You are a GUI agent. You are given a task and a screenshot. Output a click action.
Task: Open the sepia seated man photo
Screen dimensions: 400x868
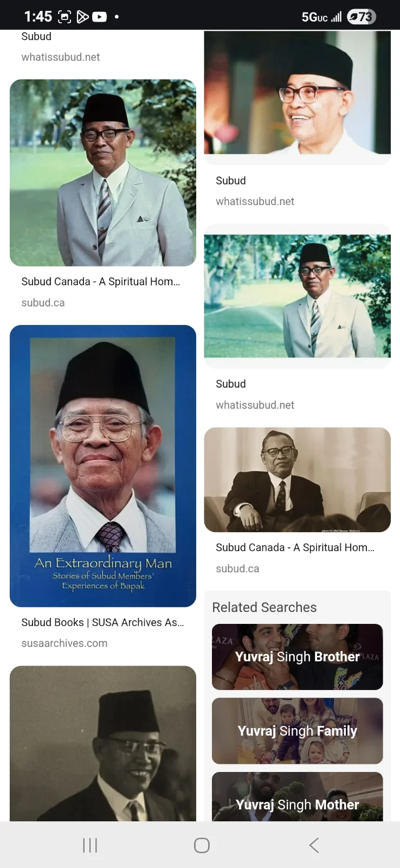tap(297, 480)
